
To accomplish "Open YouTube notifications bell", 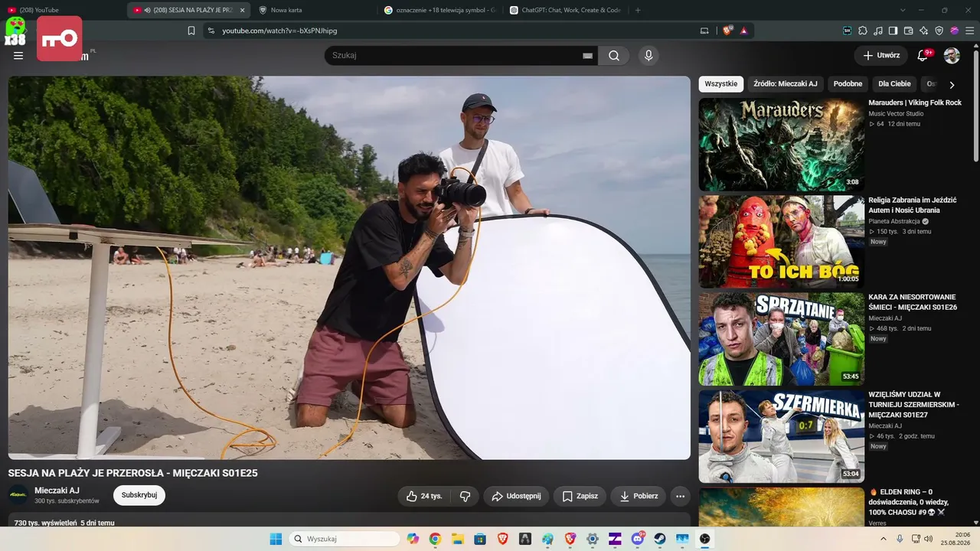I will 923,56.
